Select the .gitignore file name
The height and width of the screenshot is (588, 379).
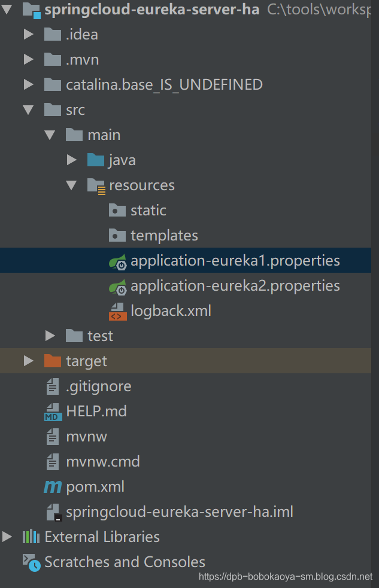[x=99, y=386]
